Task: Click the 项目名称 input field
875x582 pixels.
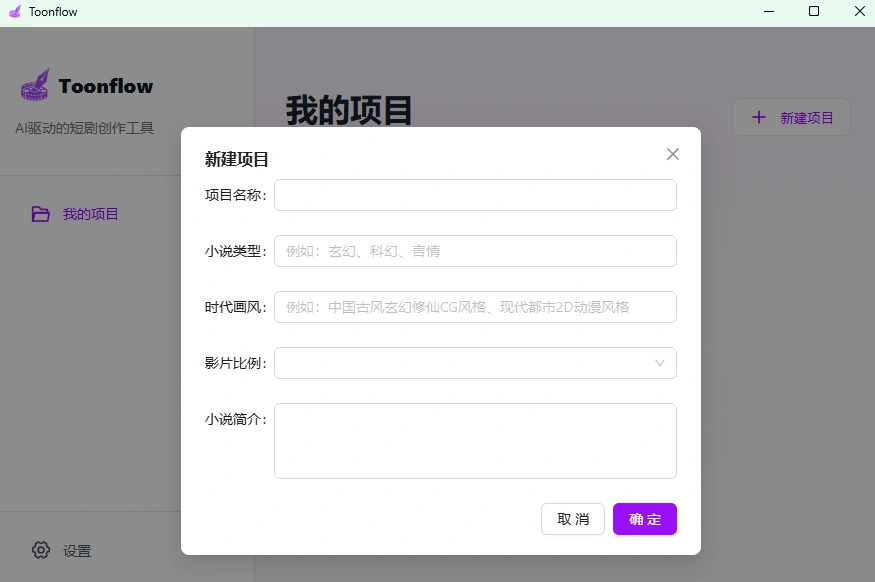Action: tap(475, 195)
